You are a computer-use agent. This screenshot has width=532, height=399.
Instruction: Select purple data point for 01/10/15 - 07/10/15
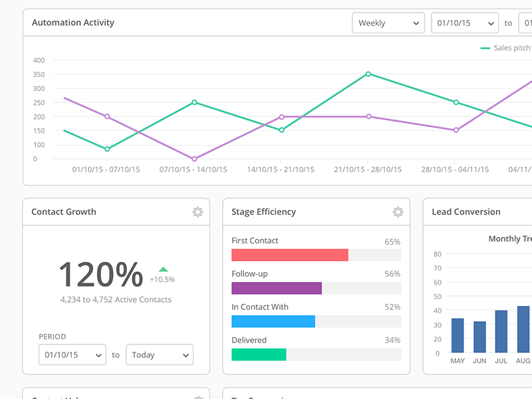coord(107,116)
